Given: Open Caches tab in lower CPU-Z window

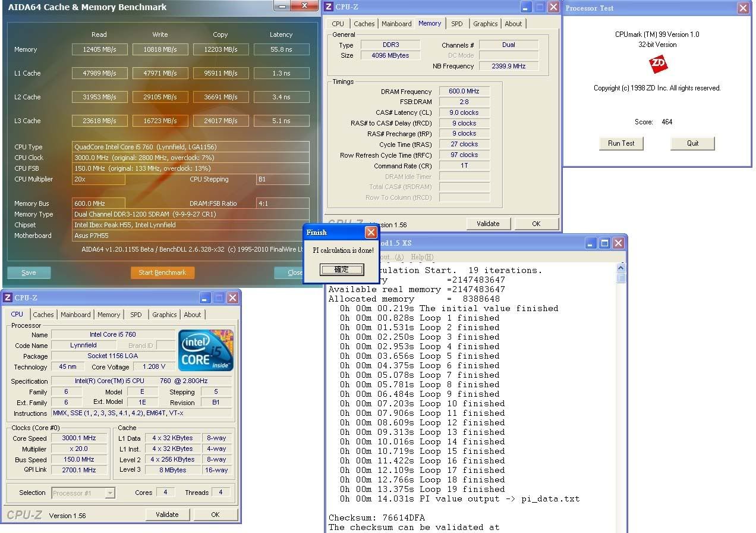Looking at the screenshot, I should (43, 315).
